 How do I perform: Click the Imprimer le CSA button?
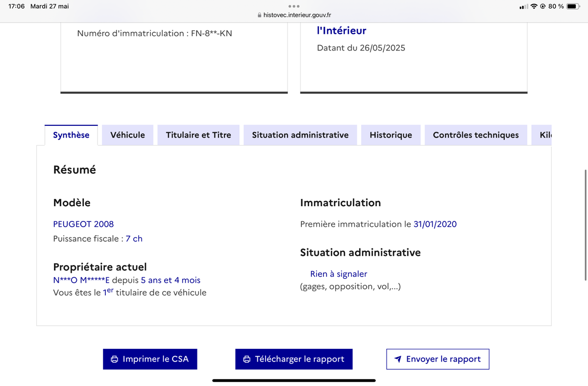pos(149,359)
